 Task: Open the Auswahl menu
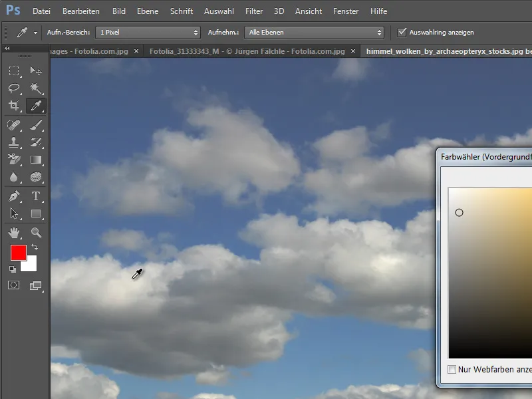tap(219, 11)
